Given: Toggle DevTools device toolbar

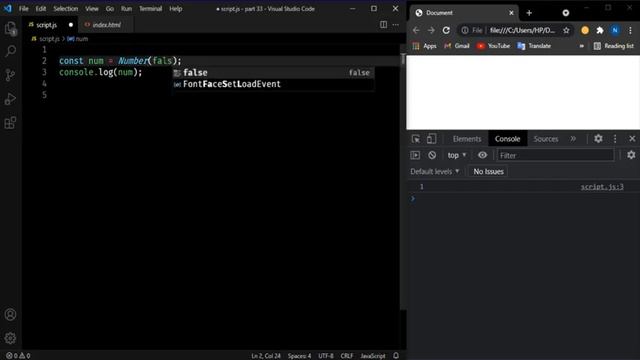Looking at the screenshot, I should coord(431,139).
